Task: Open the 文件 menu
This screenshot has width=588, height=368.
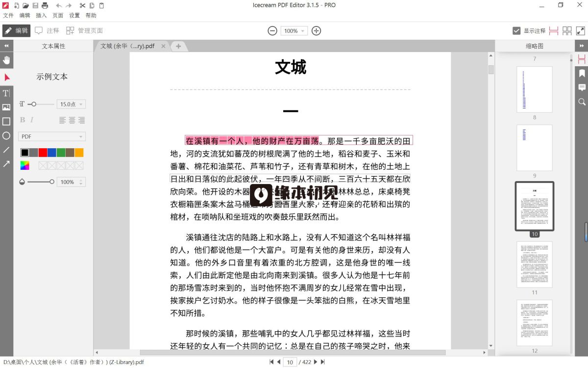Action: pyautogui.click(x=8, y=16)
